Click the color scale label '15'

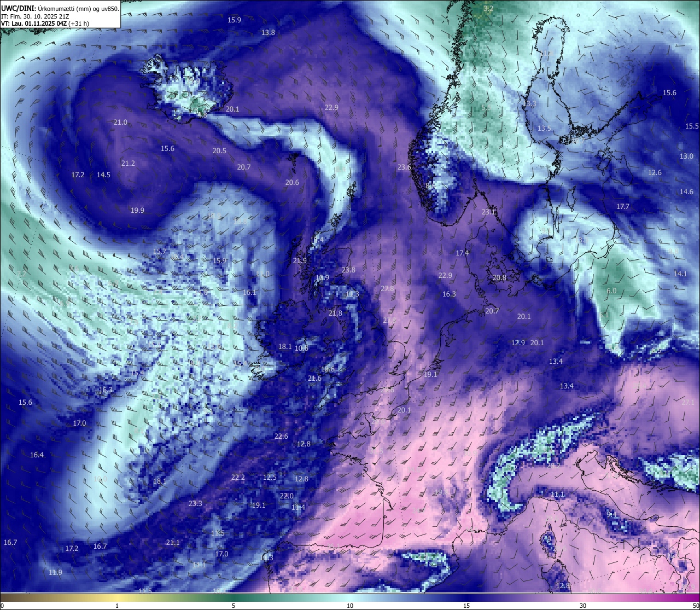point(466,606)
